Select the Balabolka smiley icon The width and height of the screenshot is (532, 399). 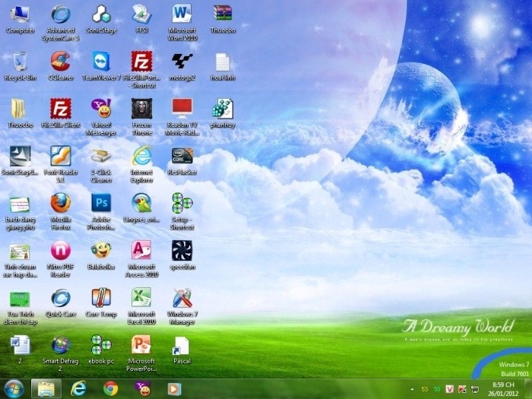pos(101,255)
